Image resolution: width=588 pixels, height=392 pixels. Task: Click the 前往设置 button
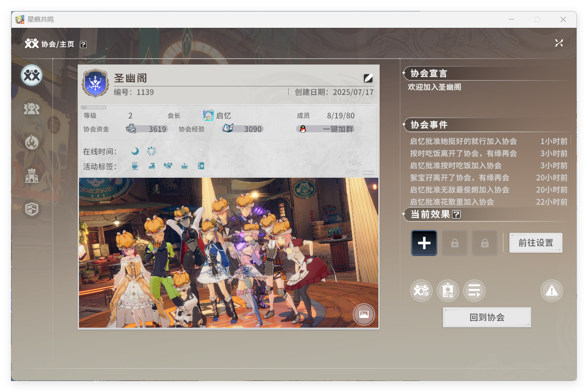[536, 243]
